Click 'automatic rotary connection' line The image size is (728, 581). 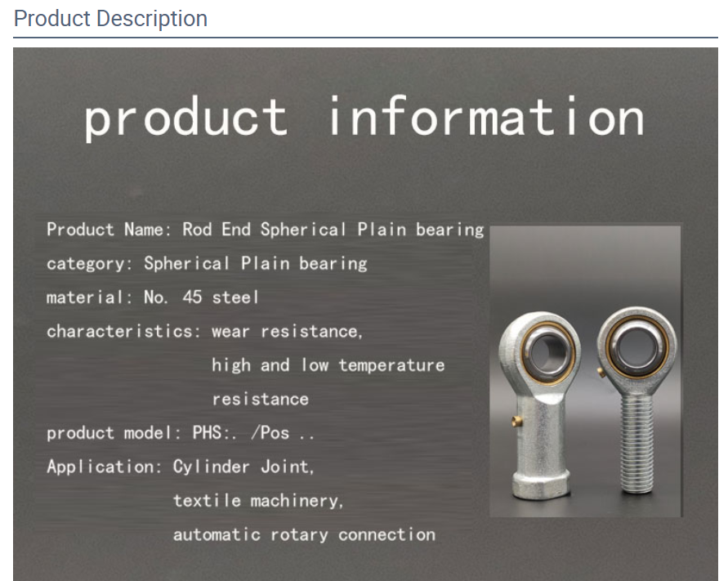pos(304,535)
